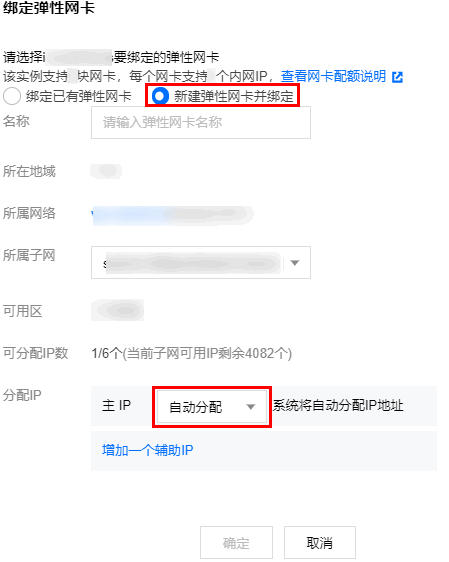The image size is (449, 562).
Task: Open the 查看网卡配额说明 link
Action: [333, 76]
